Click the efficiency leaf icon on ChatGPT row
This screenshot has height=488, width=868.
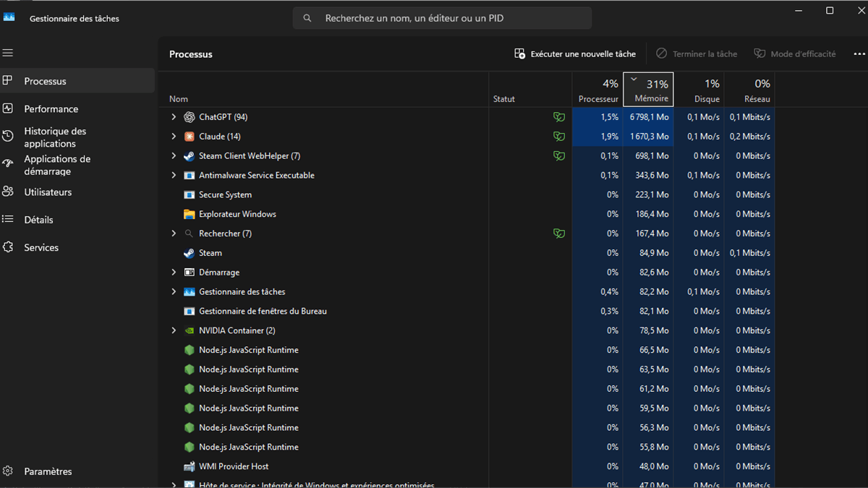tap(559, 117)
